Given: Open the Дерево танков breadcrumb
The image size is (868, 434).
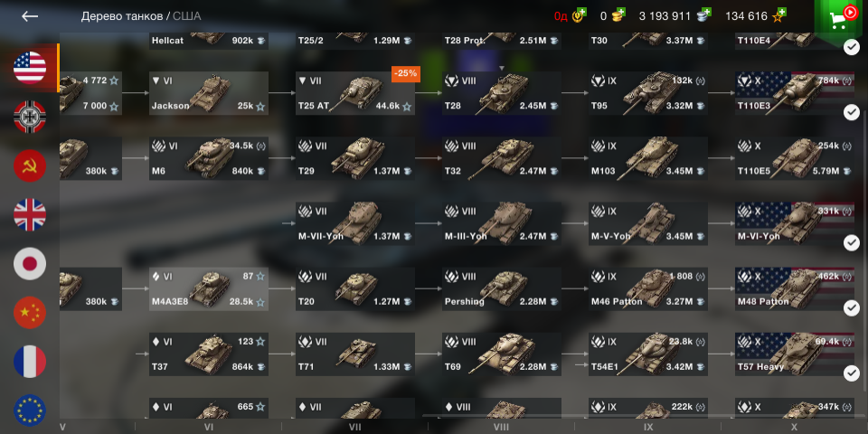Looking at the screenshot, I should click(122, 16).
